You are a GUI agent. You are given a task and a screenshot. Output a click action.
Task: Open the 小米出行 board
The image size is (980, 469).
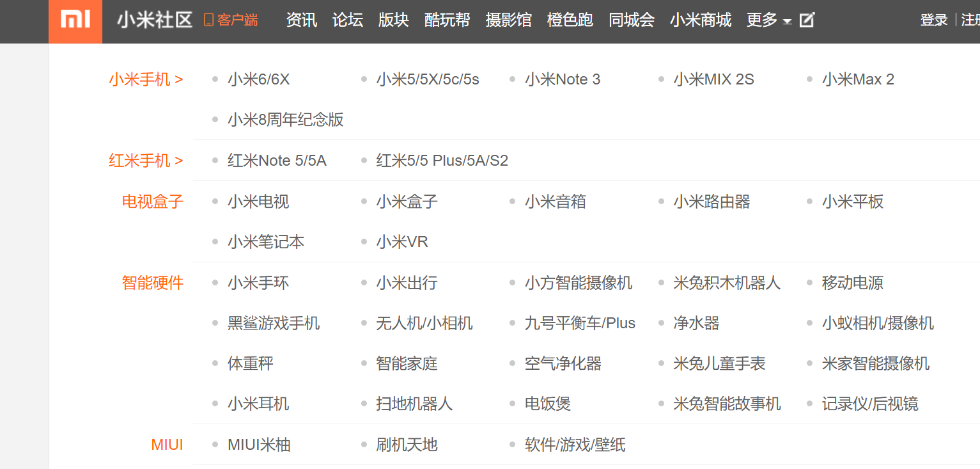407,283
